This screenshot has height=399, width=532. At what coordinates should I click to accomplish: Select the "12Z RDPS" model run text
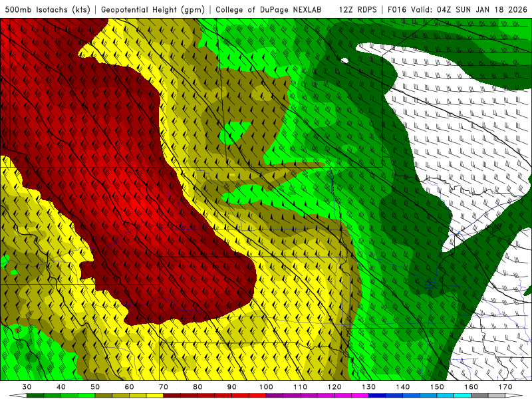click(x=358, y=9)
